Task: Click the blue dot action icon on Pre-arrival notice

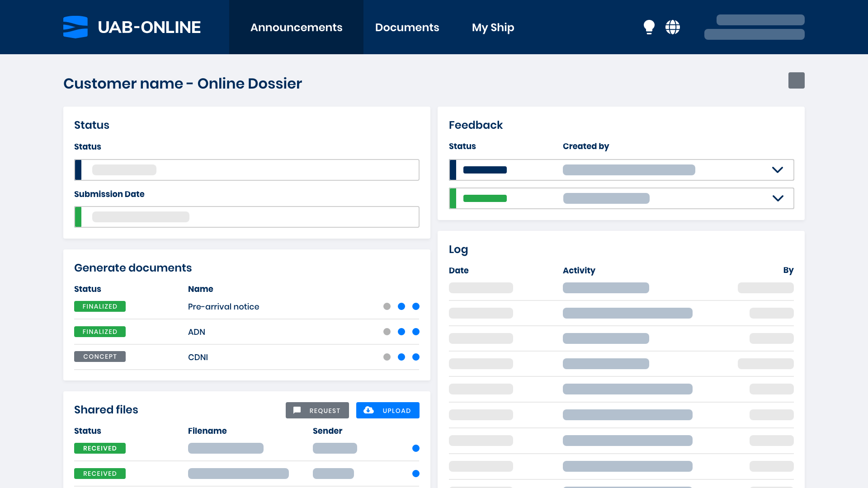Action: coord(401,306)
